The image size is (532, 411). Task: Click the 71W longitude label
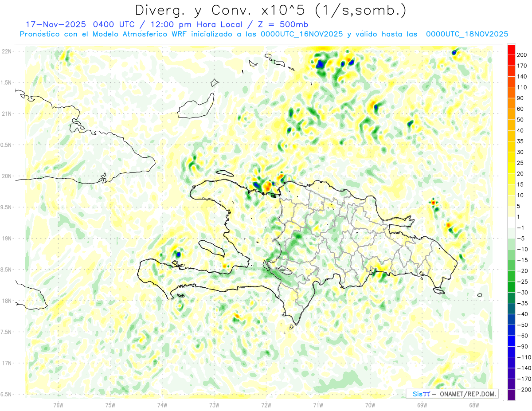point(318,405)
